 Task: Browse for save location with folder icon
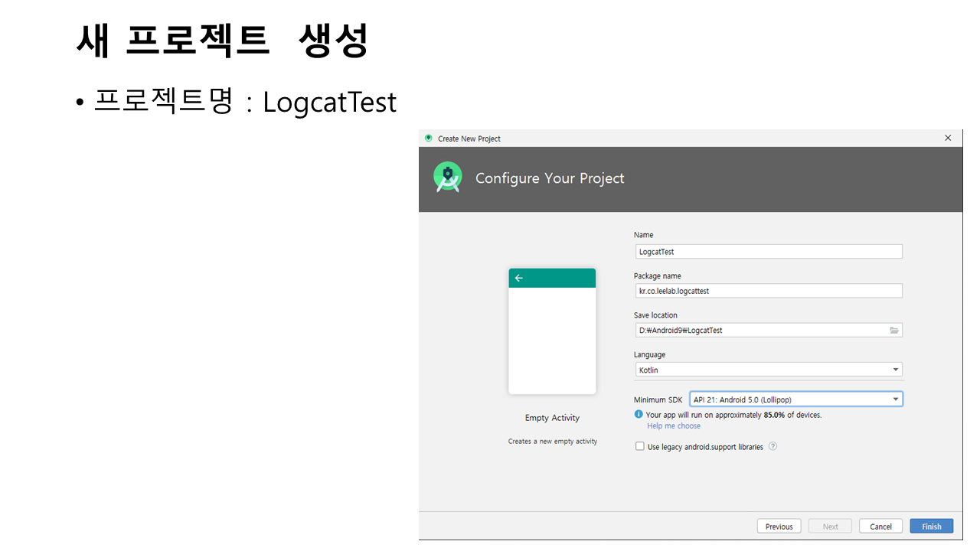893,331
